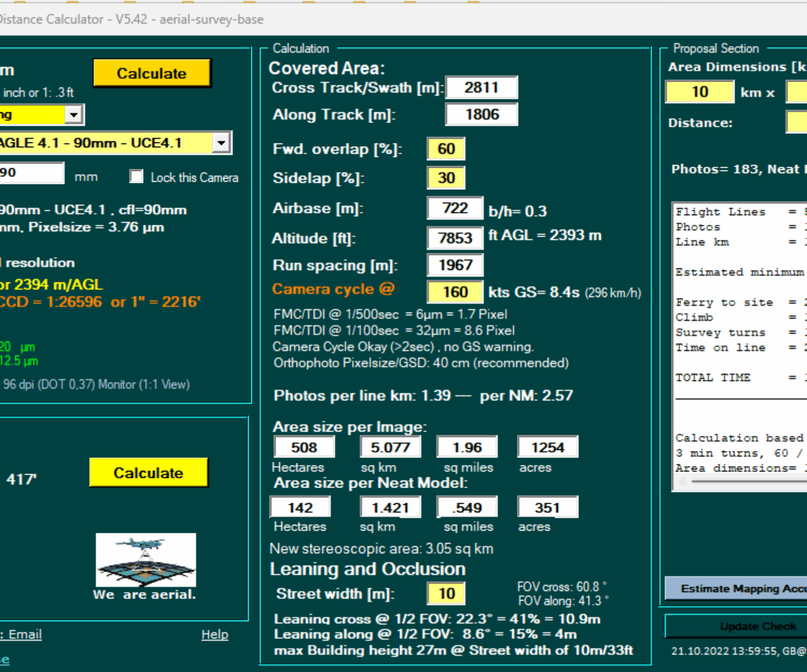Click the Cross Track/Swath value box
Image resolution: width=807 pixels, height=672 pixels.
click(482, 87)
